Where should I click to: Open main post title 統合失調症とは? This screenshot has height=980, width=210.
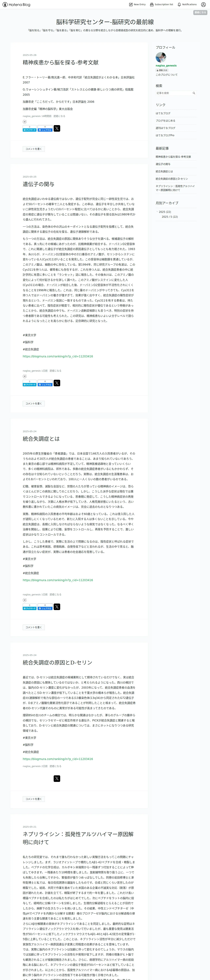point(41,439)
